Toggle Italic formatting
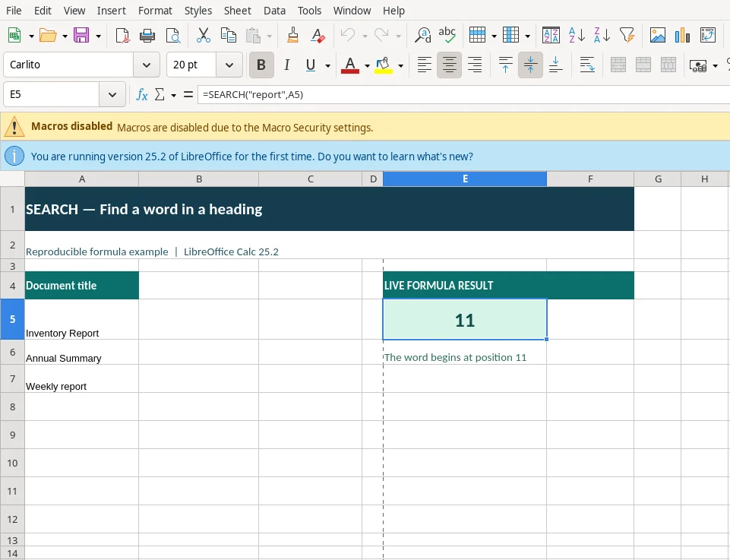Image resolution: width=730 pixels, height=560 pixels. (287, 65)
